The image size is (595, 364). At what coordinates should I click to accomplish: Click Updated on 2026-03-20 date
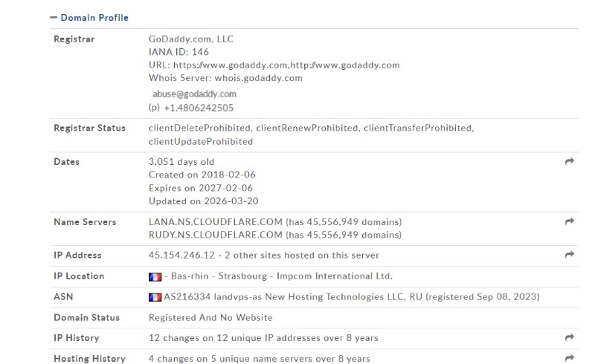pyautogui.click(x=203, y=201)
